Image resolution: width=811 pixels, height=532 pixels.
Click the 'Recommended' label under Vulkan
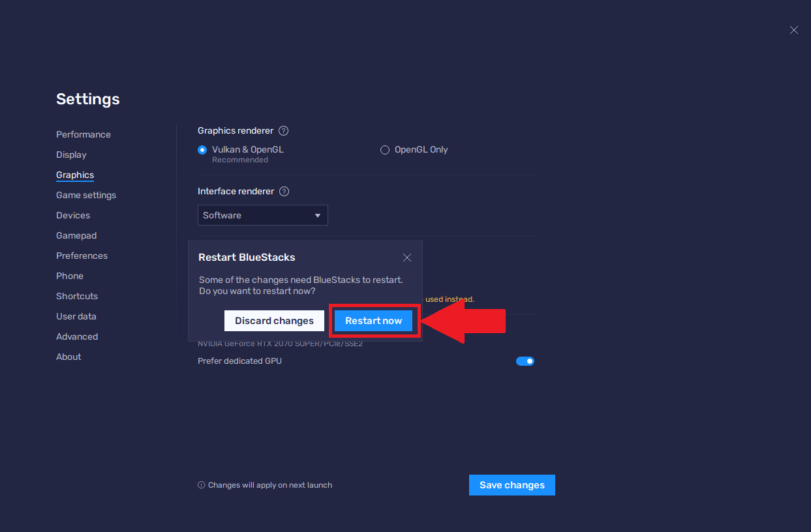240,160
